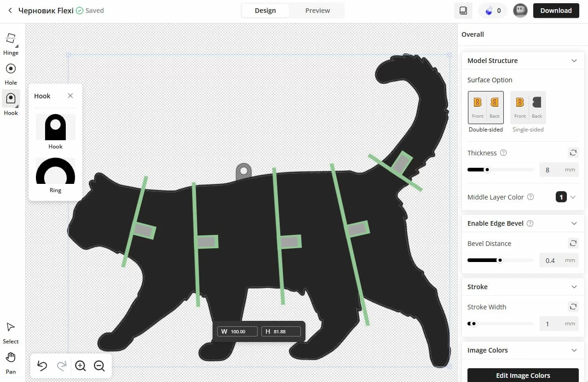Screen dimensions: 588x382
Task: Edit the Thickness value field
Action: pyautogui.click(x=559, y=170)
